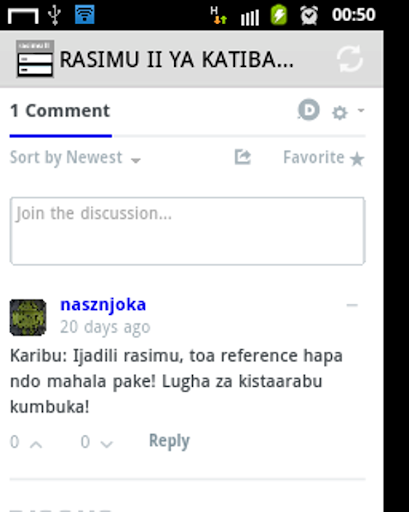Expand the Sort by Newest dropdown

pos(75,158)
